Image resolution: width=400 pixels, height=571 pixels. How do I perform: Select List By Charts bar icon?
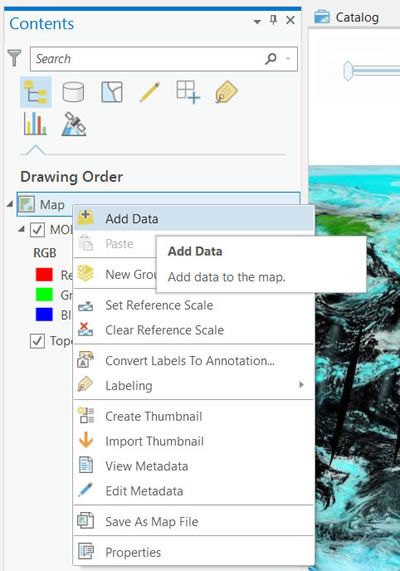(x=35, y=124)
